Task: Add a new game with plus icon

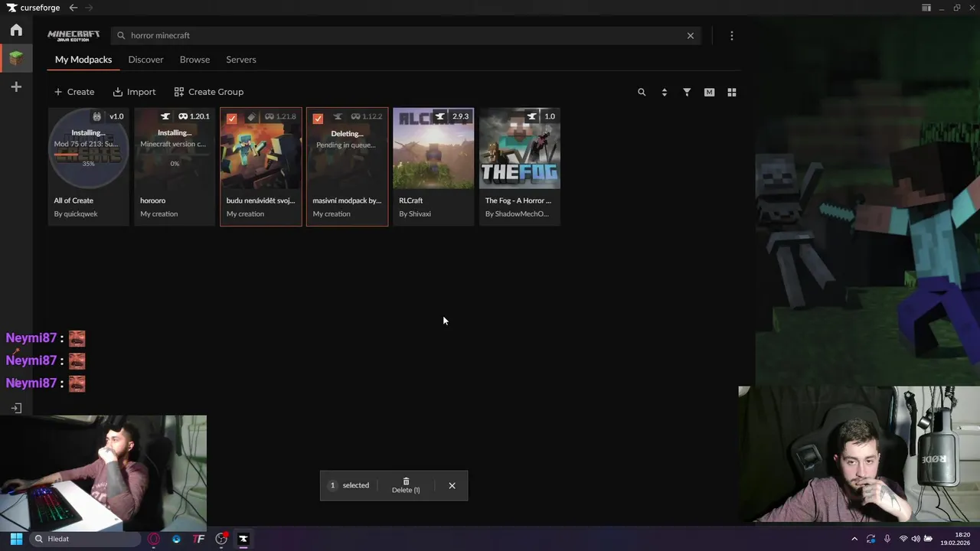Action: tap(16, 87)
